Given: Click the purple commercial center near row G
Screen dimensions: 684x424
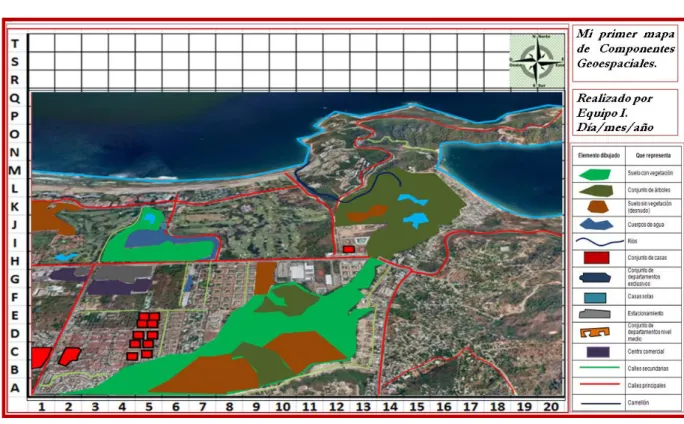Looking at the screenshot, I should [x=119, y=287].
